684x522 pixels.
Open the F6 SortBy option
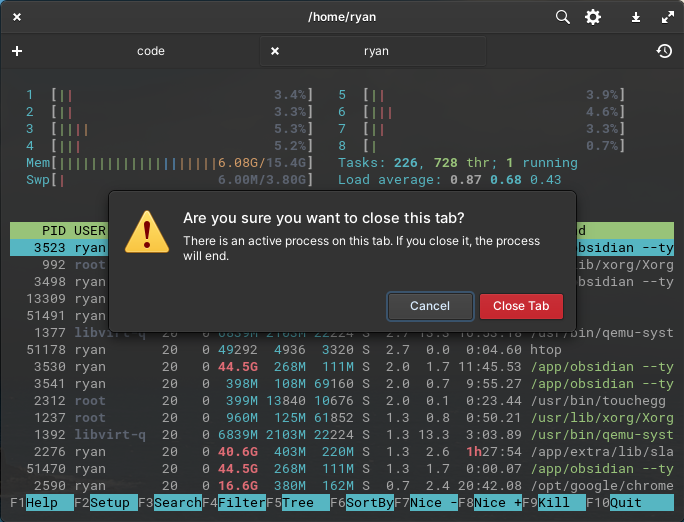point(368,503)
